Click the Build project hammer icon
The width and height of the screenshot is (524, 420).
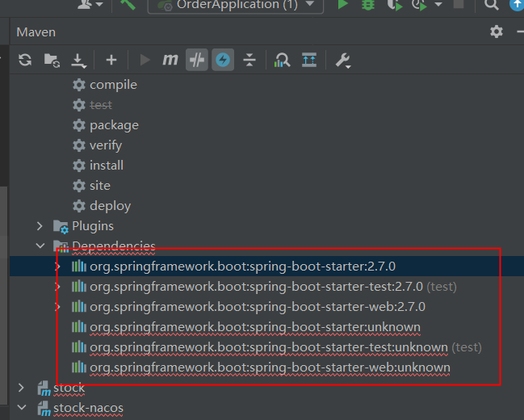[128, 5]
